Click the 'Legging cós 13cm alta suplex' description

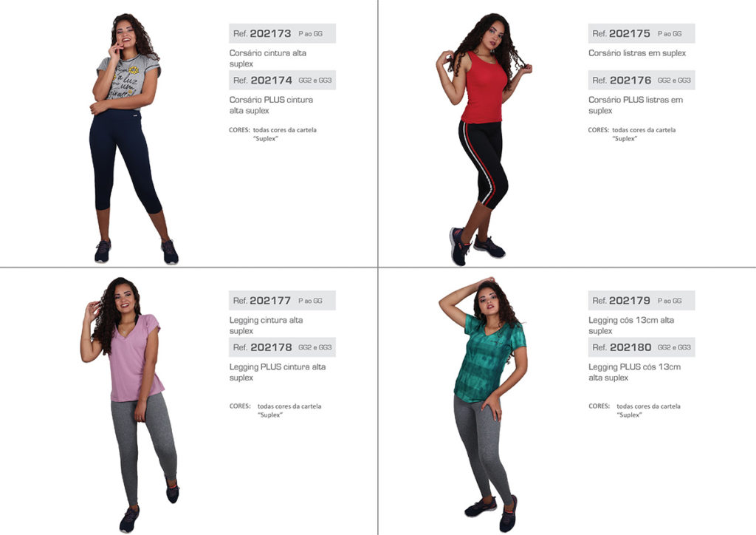click(631, 326)
